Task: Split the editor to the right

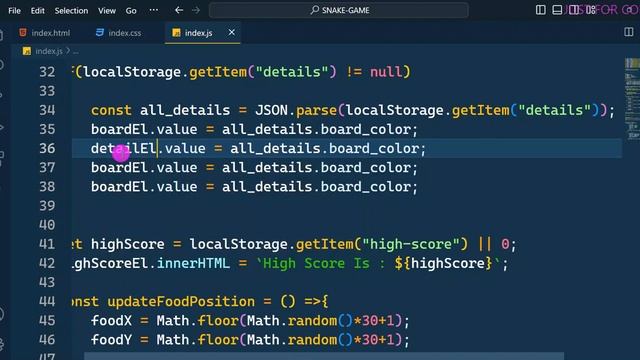Action: pos(629,32)
